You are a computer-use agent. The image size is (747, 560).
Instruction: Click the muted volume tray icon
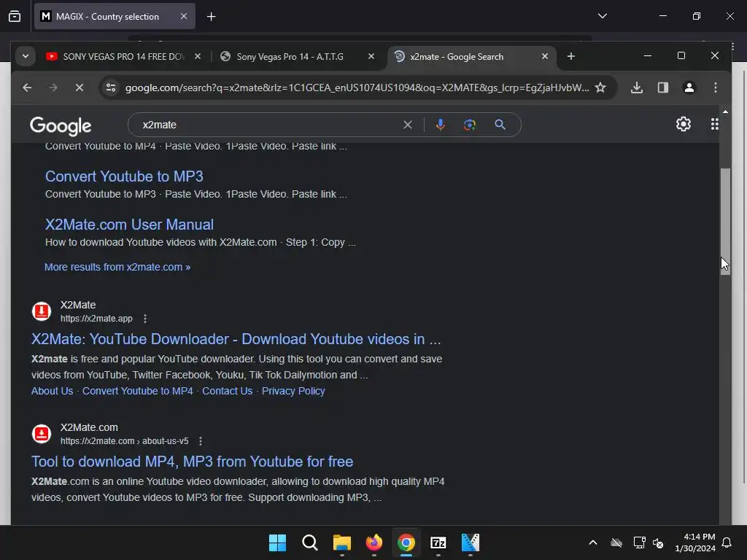tap(658, 542)
